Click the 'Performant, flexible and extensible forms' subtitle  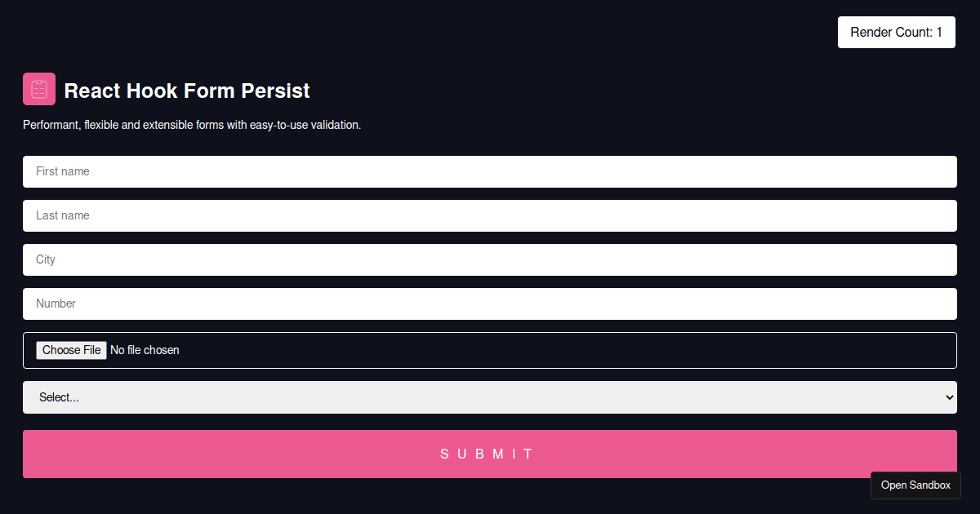click(192, 125)
